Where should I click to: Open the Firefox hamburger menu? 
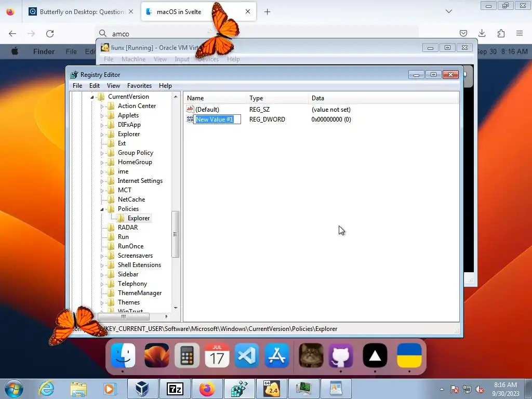pyautogui.click(x=520, y=33)
